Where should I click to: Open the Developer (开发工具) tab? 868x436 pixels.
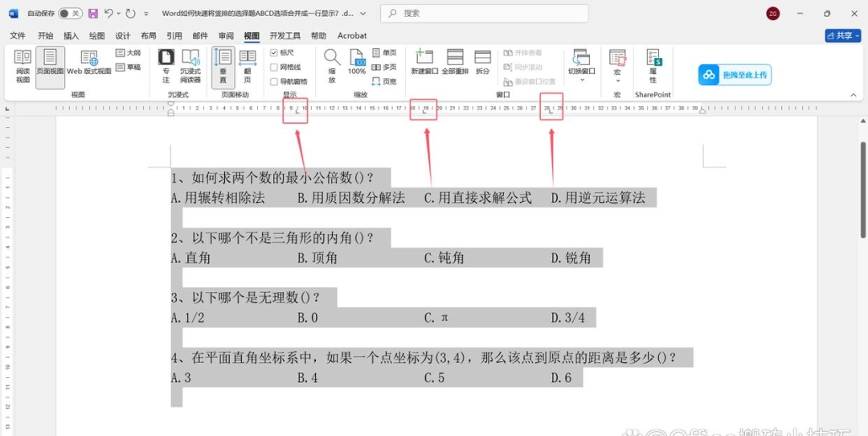click(x=285, y=35)
